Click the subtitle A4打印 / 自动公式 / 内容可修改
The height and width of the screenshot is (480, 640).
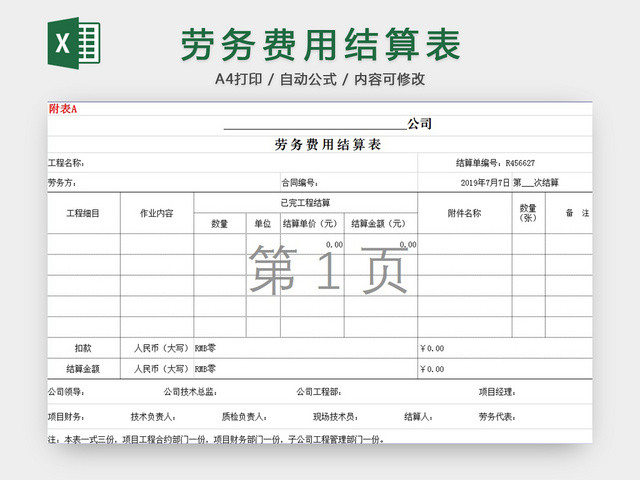tap(320, 79)
